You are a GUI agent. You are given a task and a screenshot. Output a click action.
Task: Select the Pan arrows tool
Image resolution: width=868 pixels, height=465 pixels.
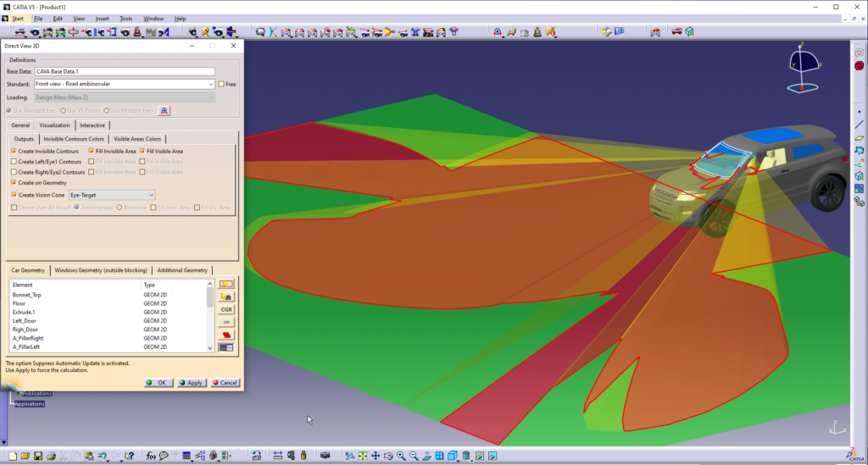point(376,457)
